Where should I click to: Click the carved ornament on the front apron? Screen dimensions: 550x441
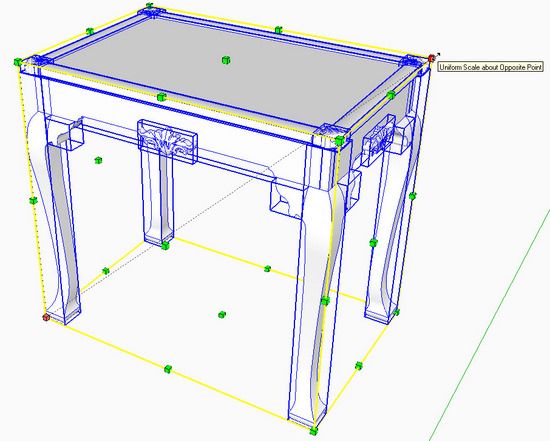coord(168,141)
